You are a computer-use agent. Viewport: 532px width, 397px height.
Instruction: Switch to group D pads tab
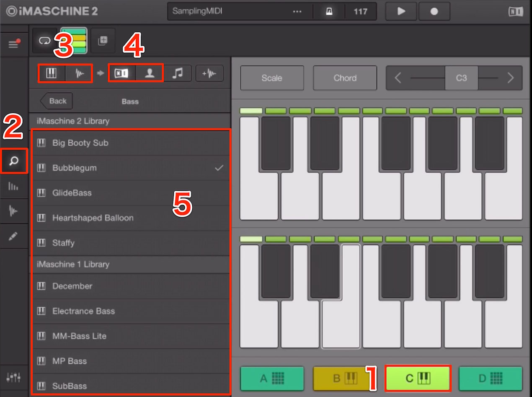490,379
